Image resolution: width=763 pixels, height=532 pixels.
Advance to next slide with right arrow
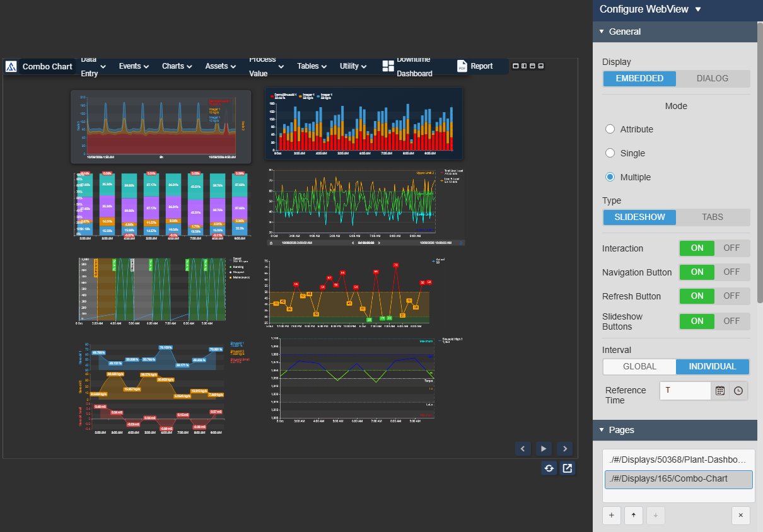565,448
